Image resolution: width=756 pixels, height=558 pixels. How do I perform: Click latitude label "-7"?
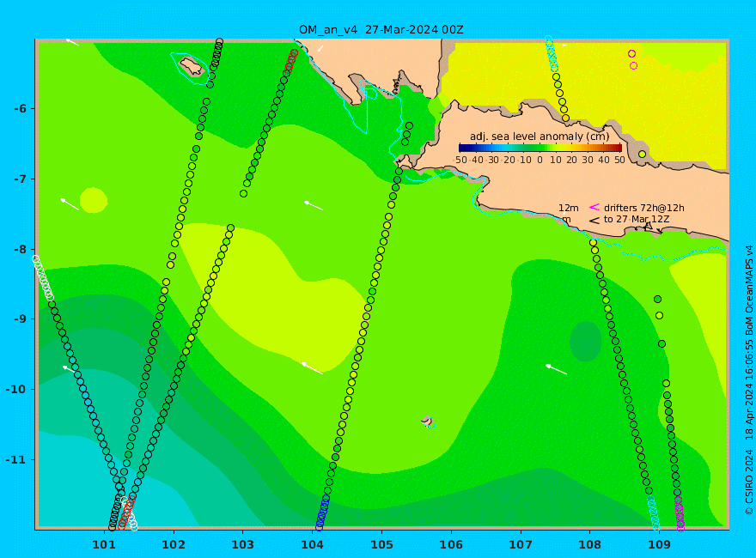[x=21, y=179]
